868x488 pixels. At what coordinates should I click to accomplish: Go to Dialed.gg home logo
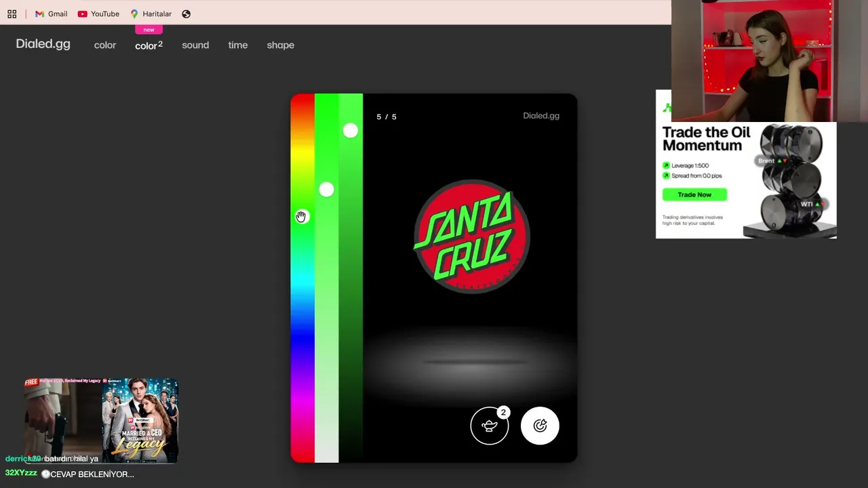43,44
